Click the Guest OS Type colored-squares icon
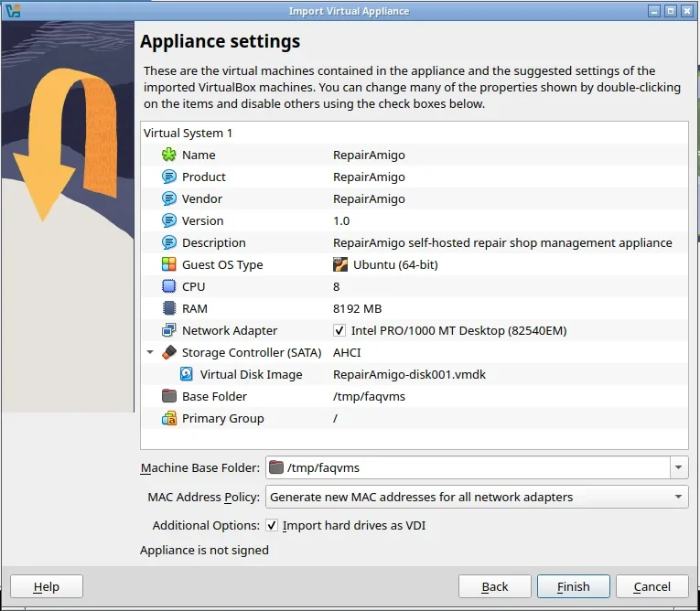The height and width of the screenshot is (611, 700). pyautogui.click(x=168, y=264)
